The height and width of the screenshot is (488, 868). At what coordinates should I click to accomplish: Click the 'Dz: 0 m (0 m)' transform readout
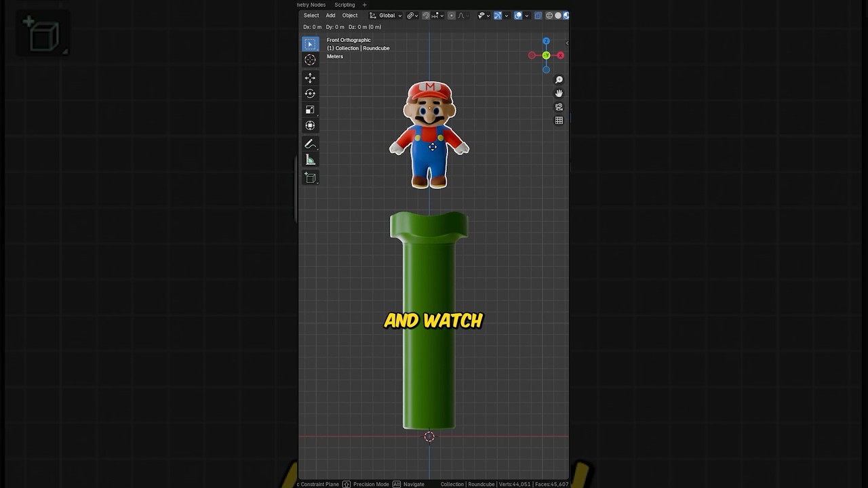point(365,27)
